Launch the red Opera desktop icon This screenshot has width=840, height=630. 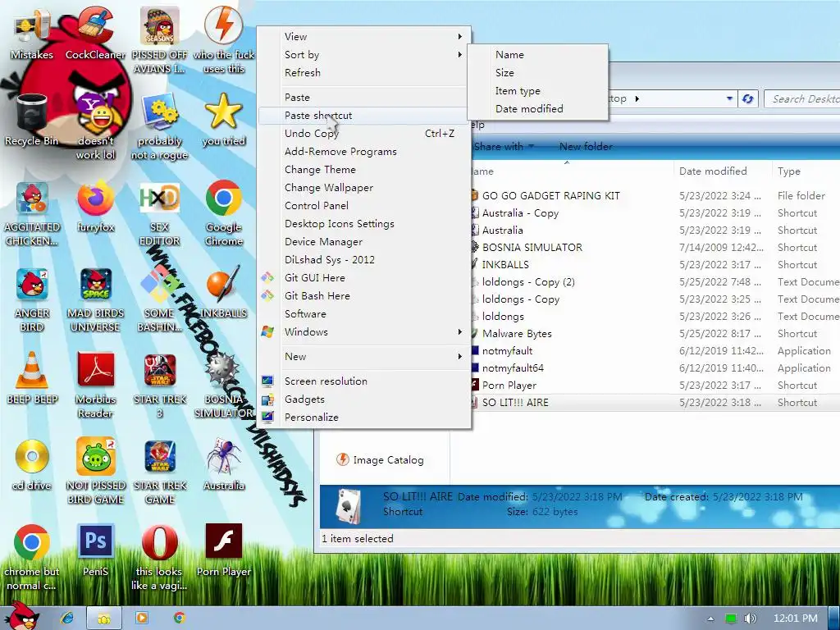[x=160, y=557]
